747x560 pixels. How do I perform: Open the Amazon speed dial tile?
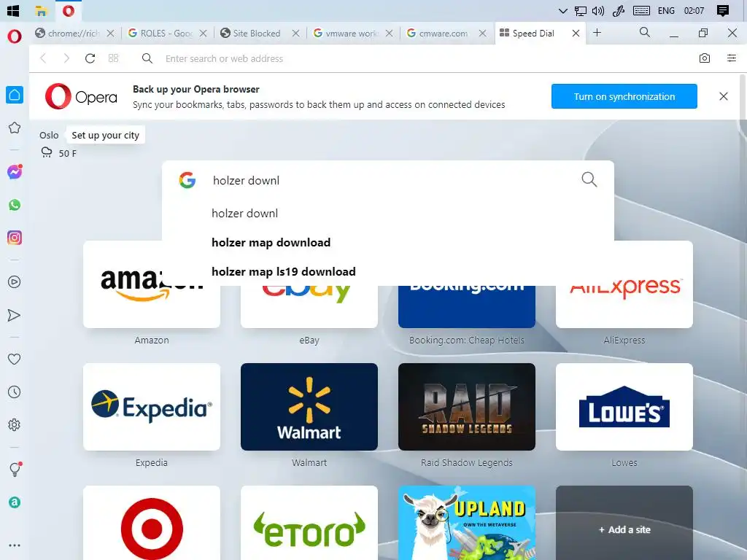(152, 284)
